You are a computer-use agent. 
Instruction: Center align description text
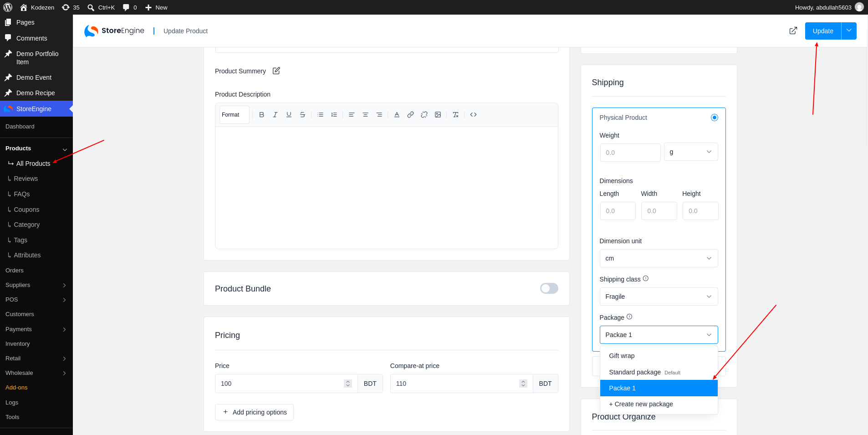(x=365, y=115)
